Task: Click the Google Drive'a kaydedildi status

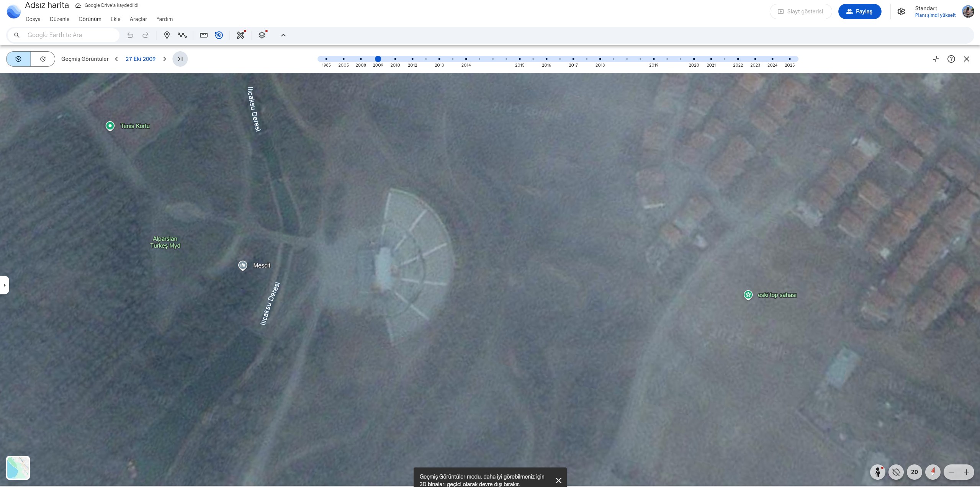Action: (106, 5)
